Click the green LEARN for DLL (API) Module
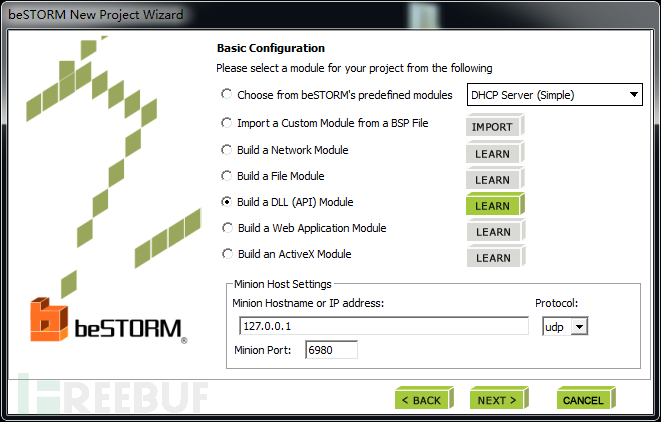Image resolution: width=661 pixels, height=422 pixels. [495, 204]
